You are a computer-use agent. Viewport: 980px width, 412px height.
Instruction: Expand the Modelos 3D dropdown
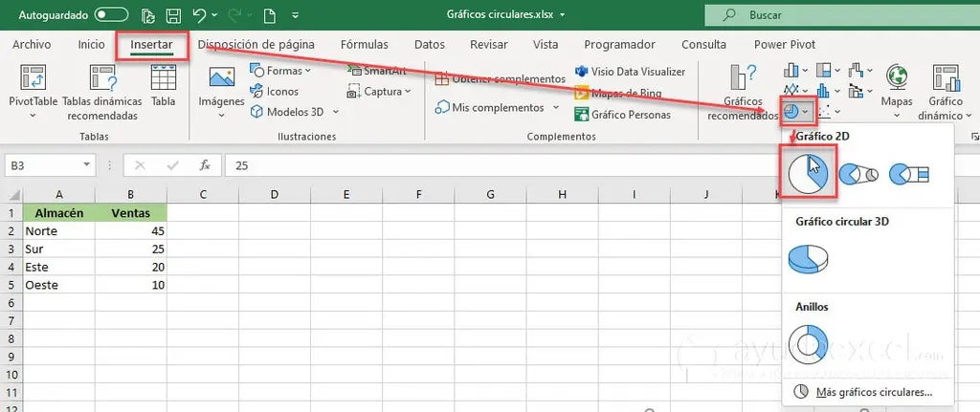click(x=295, y=112)
